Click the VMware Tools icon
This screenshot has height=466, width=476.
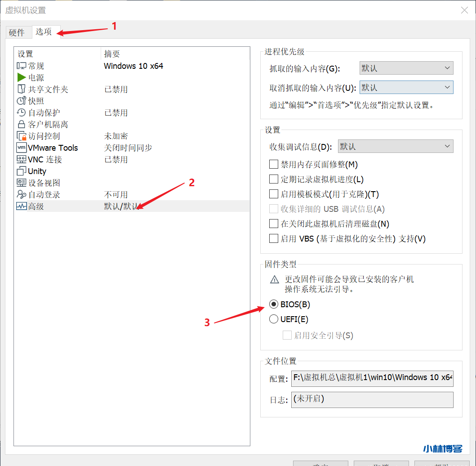21,148
